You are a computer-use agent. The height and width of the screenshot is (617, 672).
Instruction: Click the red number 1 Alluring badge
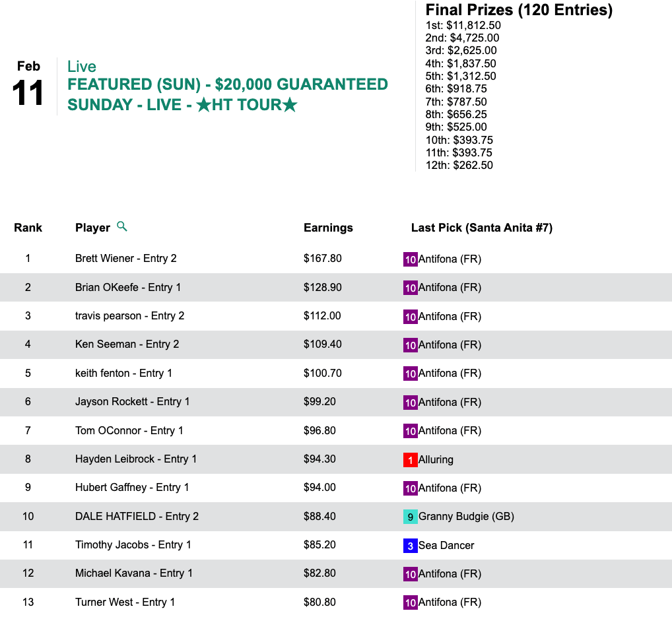[x=410, y=460]
